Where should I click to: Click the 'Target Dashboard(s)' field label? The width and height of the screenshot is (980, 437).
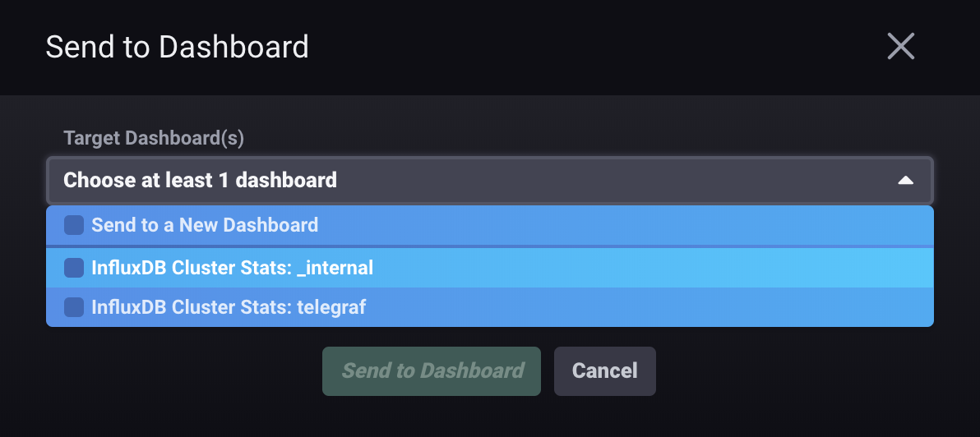(154, 138)
